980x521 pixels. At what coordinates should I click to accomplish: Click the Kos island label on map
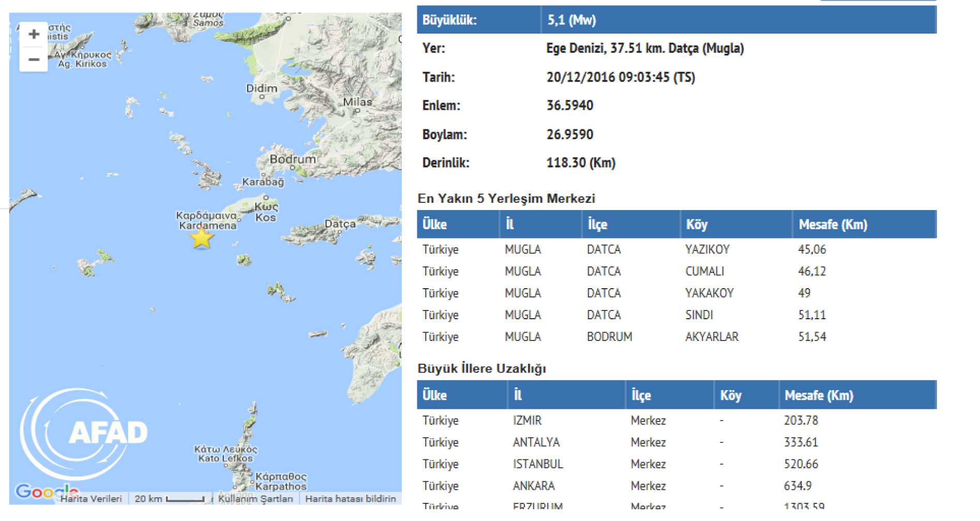(x=266, y=218)
